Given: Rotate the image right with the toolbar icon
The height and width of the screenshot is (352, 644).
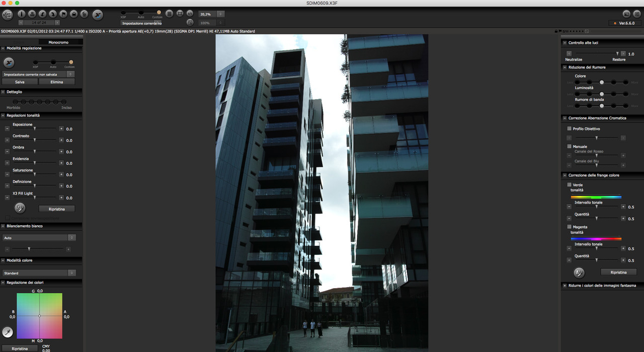Looking at the screenshot, I should 53,14.
